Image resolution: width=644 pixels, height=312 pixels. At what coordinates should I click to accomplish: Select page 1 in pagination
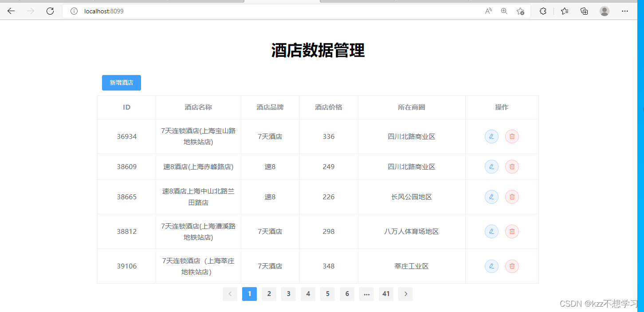249,294
